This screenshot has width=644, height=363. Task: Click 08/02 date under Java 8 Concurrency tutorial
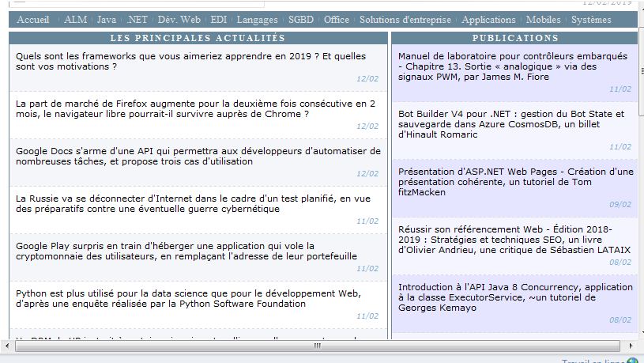pyautogui.click(x=620, y=320)
